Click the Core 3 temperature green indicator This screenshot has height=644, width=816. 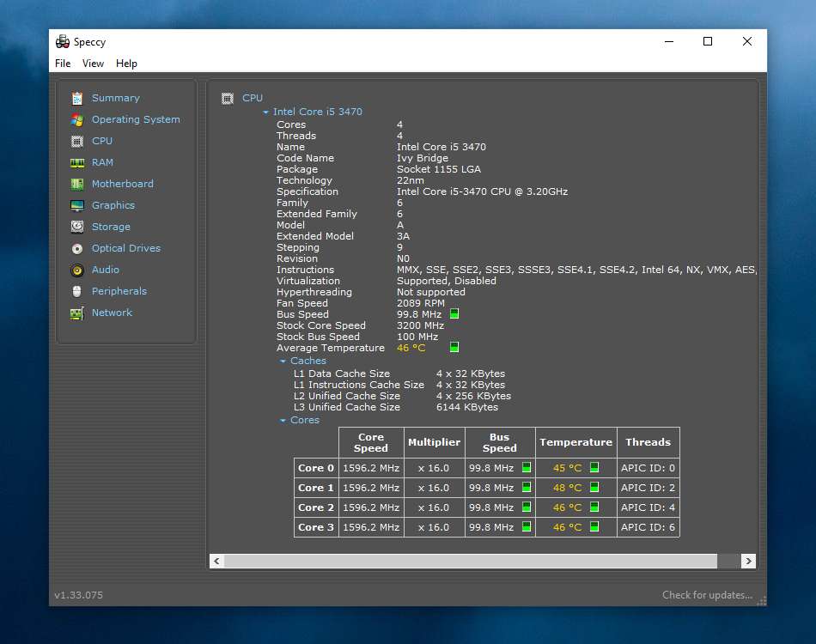594,526
